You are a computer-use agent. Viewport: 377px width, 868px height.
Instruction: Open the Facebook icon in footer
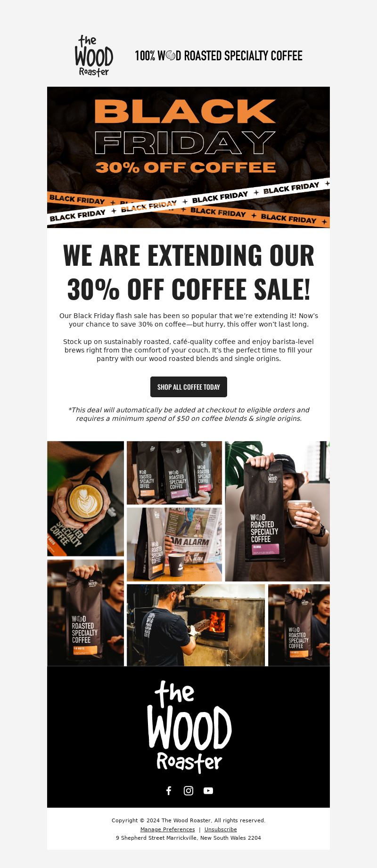tap(169, 791)
